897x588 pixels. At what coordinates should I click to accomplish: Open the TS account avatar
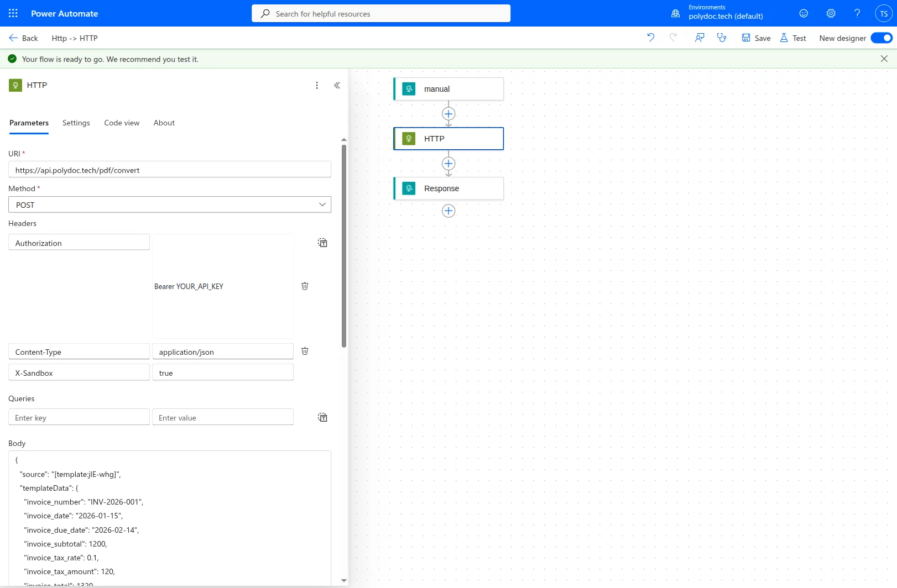[884, 14]
